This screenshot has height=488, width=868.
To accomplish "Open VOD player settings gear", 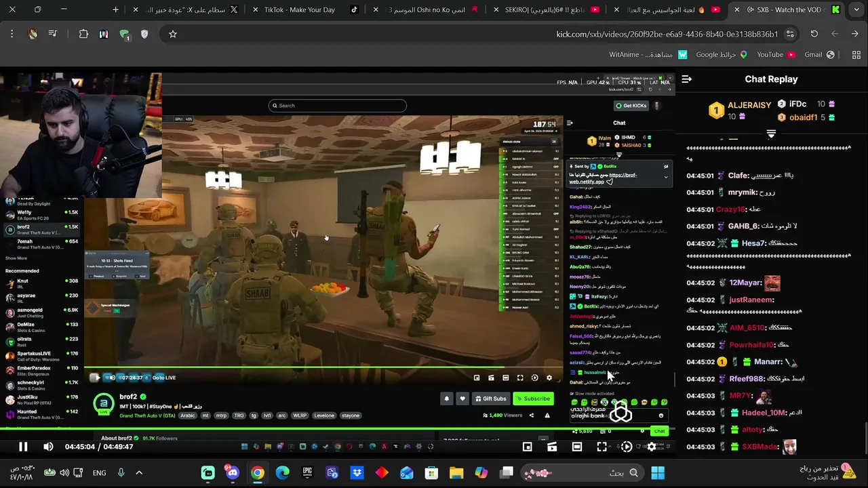I will (652, 447).
